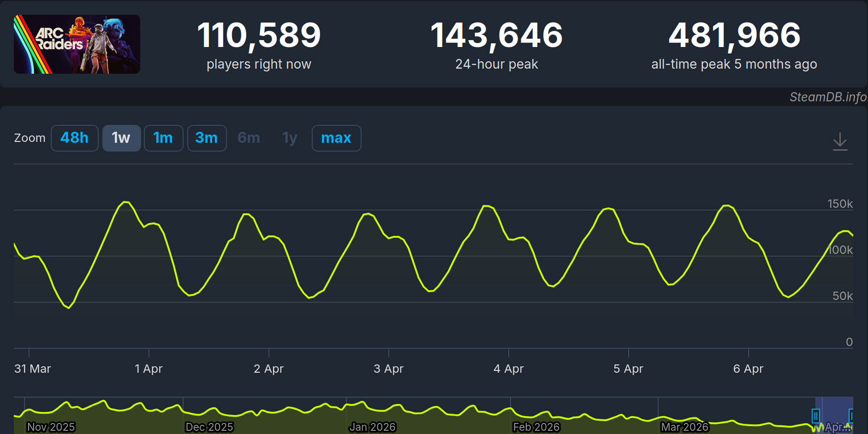Click the highlighted selection window in navigator
The width and height of the screenshot is (868, 434).
pyautogui.click(x=834, y=415)
